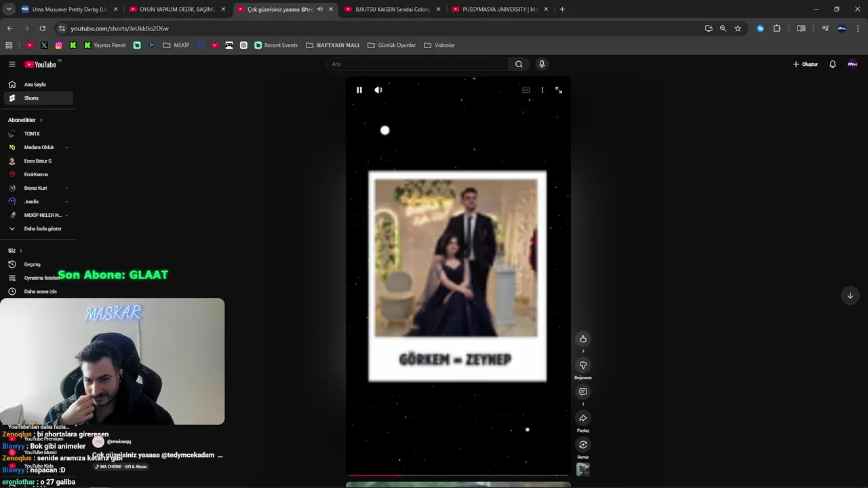Dislike the Short with thumbs down
Viewport: 868px width, 488px height.
pyautogui.click(x=583, y=365)
